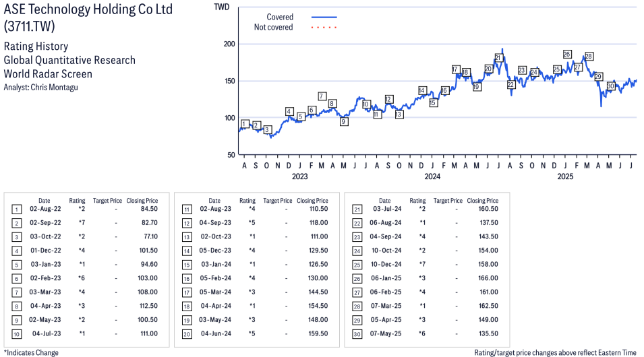Click chart marker 4 on the chart
This screenshot has width=644, height=357.
coord(289,111)
